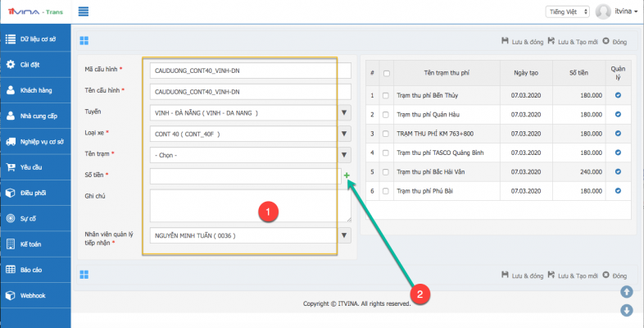Tick checkbox for Trạm thu phí Bắc Hải Vân
Viewport: 644px width, 328px height.
point(387,171)
